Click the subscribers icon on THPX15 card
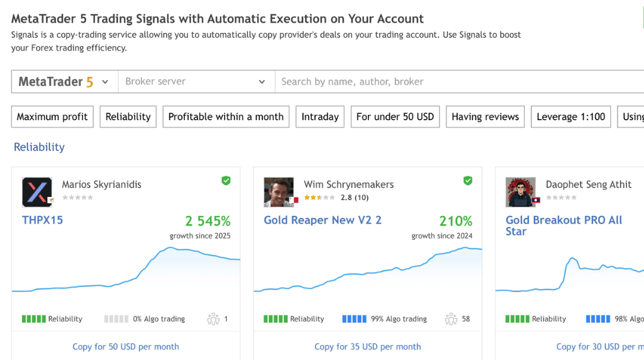This screenshot has width=644, height=360. (x=213, y=319)
